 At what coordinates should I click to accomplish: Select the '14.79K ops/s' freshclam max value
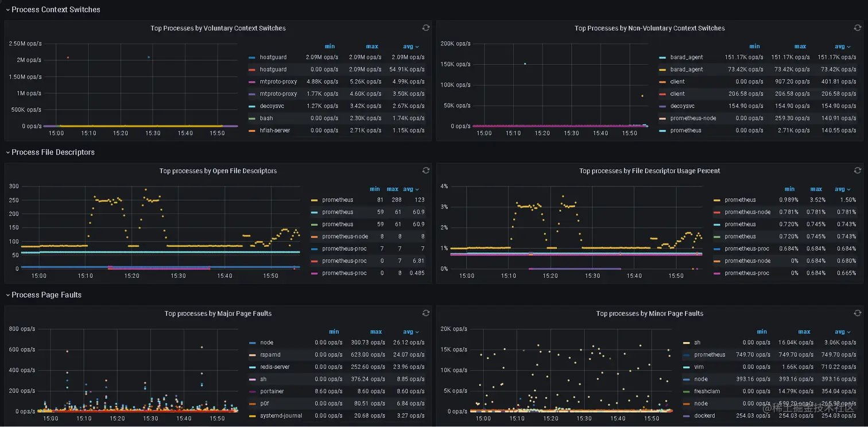pyautogui.click(x=796, y=391)
